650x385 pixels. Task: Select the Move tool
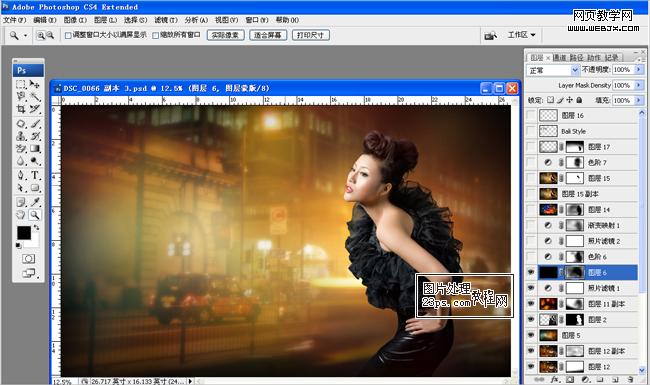click(x=35, y=85)
